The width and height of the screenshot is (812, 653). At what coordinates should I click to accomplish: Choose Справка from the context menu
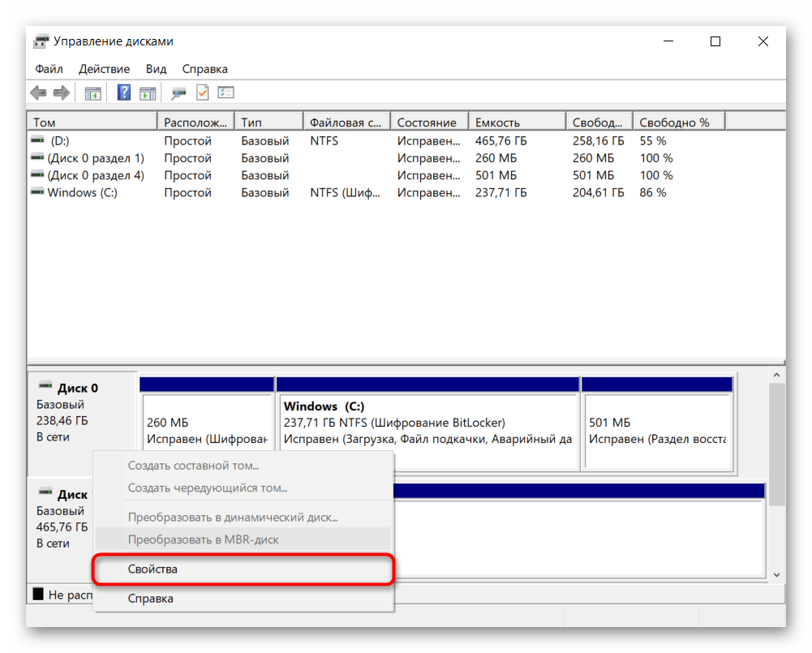click(x=151, y=599)
